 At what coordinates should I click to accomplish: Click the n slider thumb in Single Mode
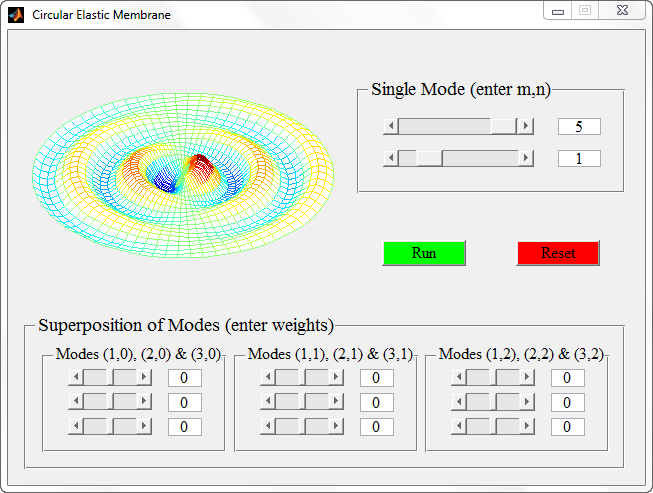(429, 158)
